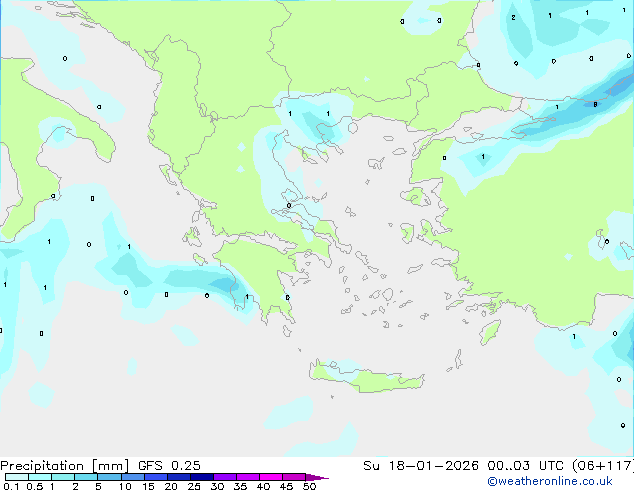Click the legend value label '0.1'
Viewport: 634px width, 490px height.
click(x=11, y=486)
